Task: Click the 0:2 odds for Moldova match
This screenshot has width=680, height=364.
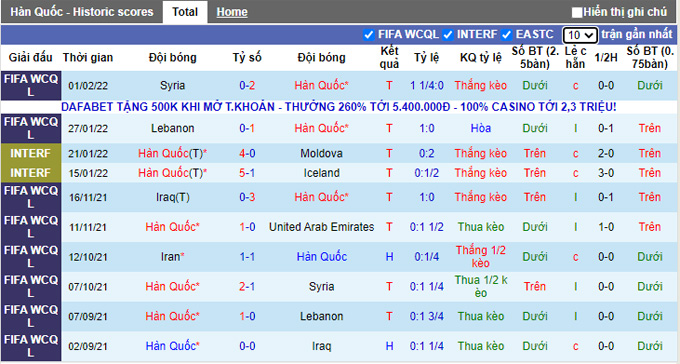Action: click(427, 154)
